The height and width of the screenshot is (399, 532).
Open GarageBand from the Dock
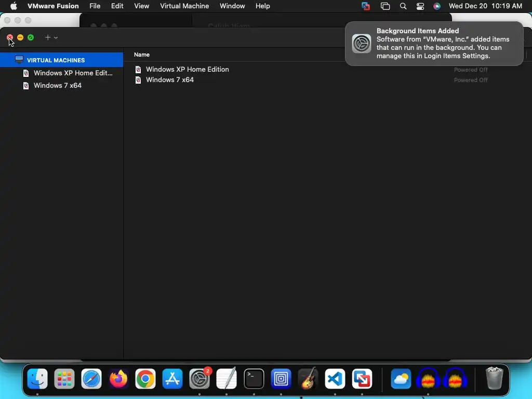(x=308, y=379)
